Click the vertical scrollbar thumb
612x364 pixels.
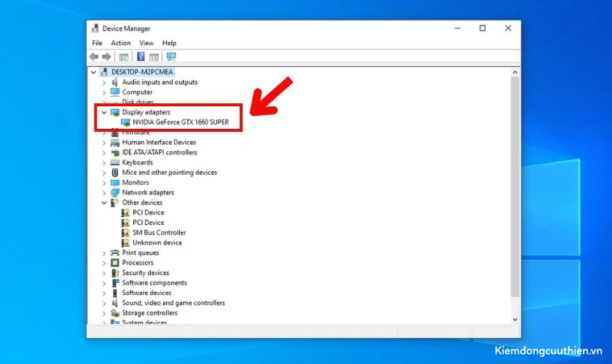click(515, 186)
